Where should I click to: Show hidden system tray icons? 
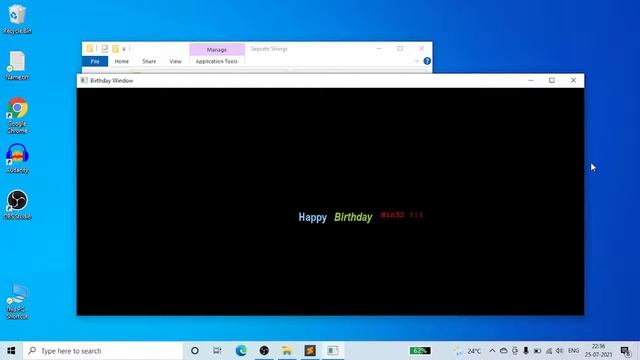(x=492, y=351)
